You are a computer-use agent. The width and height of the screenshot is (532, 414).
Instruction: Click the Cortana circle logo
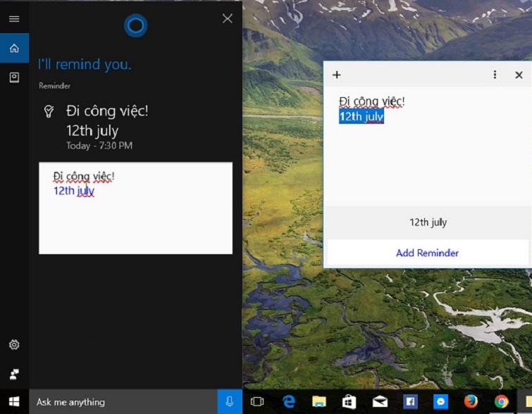pos(135,26)
